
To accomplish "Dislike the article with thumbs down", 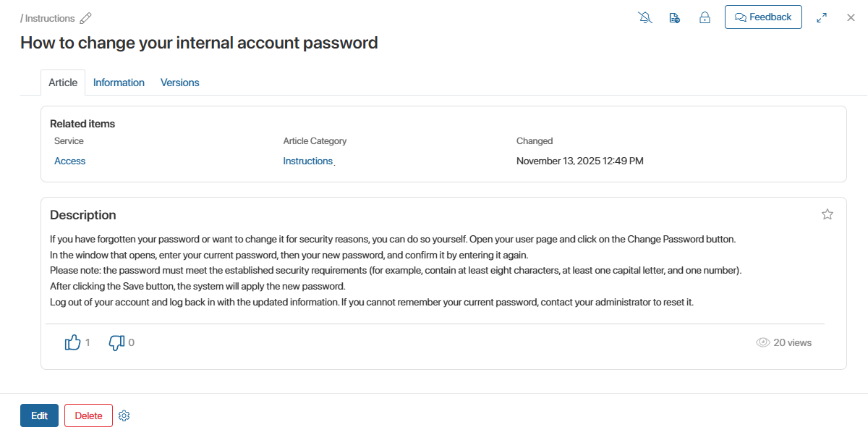I will pyautogui.click(x=116, y=342).
